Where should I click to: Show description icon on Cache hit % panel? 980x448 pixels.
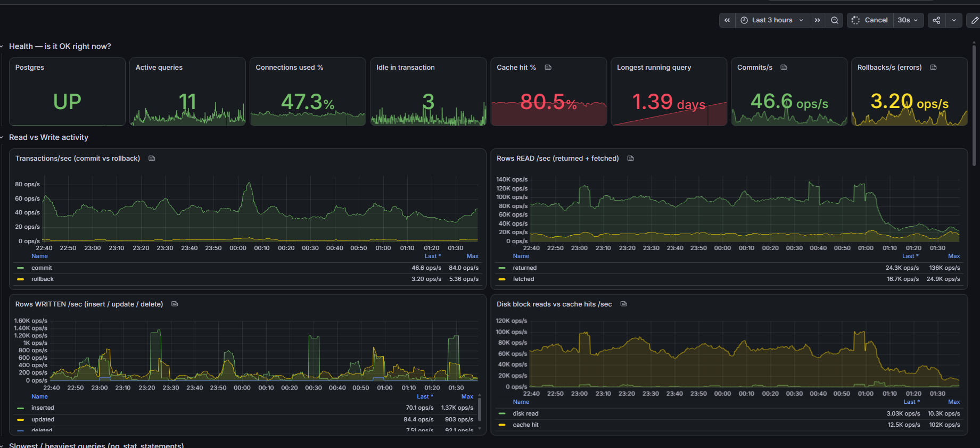(x=548, y=68)
